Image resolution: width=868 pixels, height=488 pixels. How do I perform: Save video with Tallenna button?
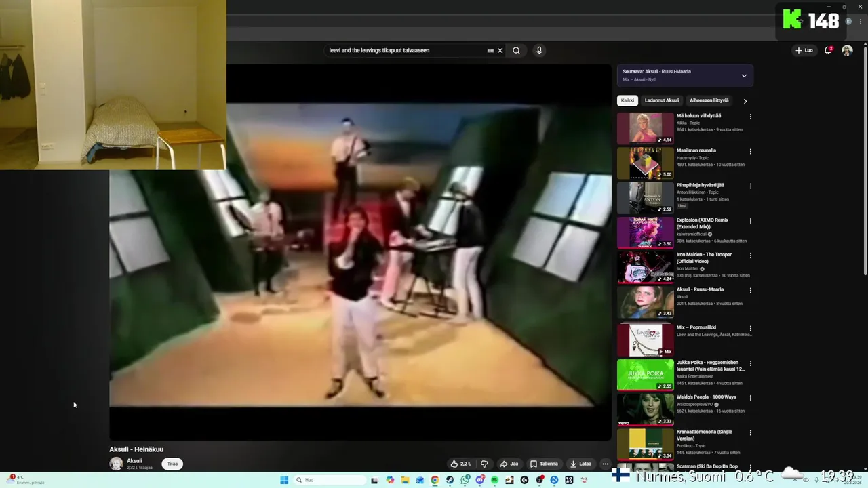545,464
